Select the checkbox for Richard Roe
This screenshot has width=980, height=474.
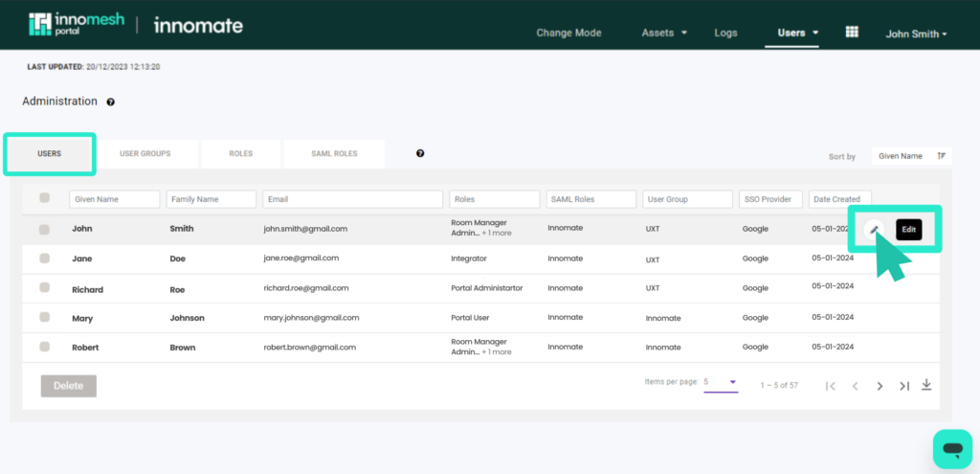click(44, 287)
